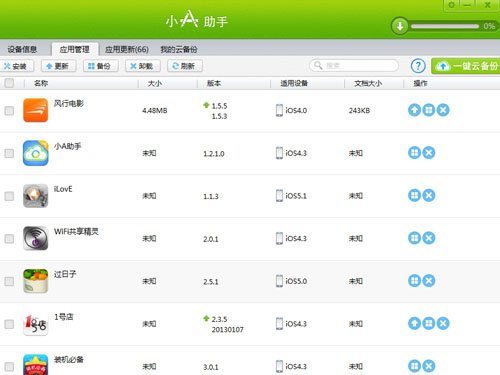
Task: Tick the 过日子 checkbox
Action: coord(9,281)
